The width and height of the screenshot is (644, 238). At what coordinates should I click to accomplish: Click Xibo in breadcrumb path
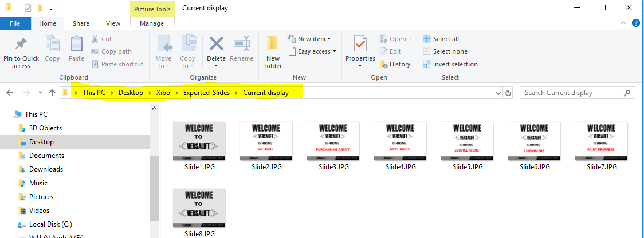click(x=163, y=93)
